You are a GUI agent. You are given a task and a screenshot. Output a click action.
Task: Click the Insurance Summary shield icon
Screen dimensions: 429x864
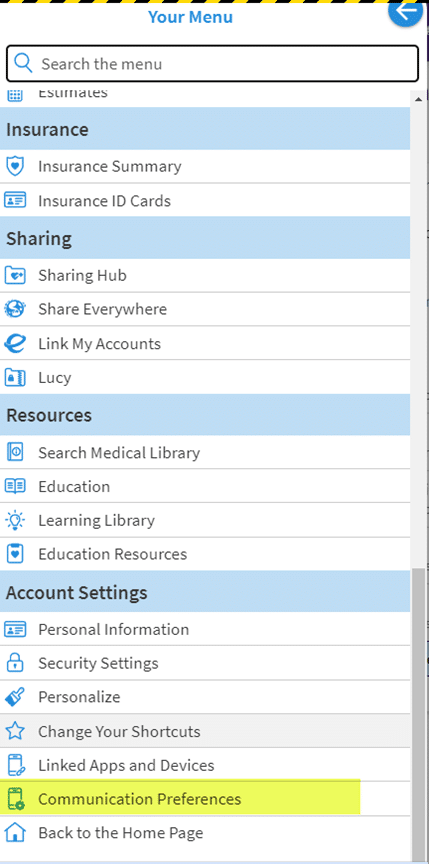15,166
